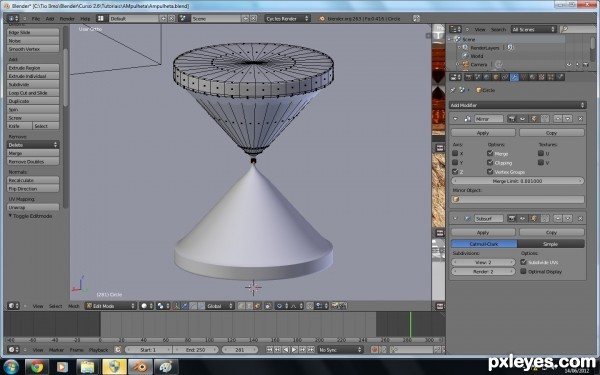Screen dimensions: 600x375
Task: Toggle Subsurf modifier edit-mode cube icon
Action: pos(534,218)
